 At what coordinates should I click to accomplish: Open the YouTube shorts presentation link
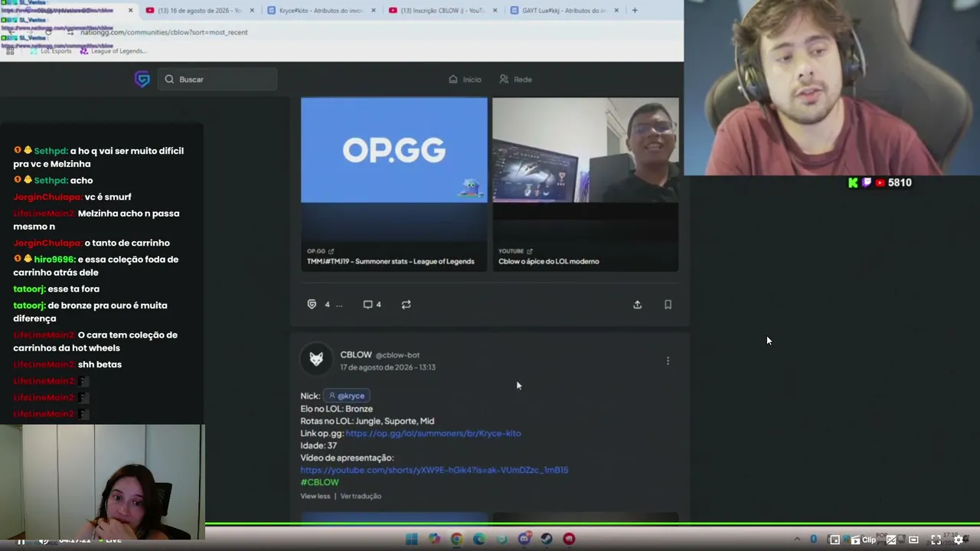[434, 470]
